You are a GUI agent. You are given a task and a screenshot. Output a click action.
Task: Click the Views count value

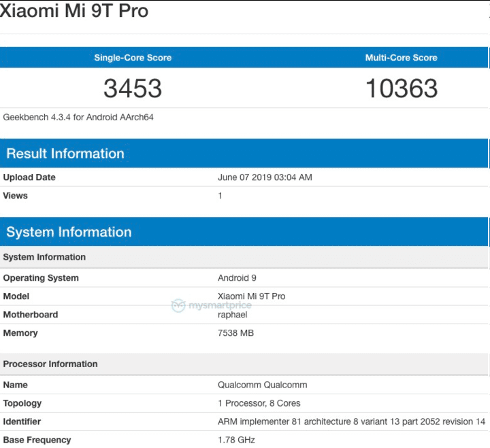(220, 196)
